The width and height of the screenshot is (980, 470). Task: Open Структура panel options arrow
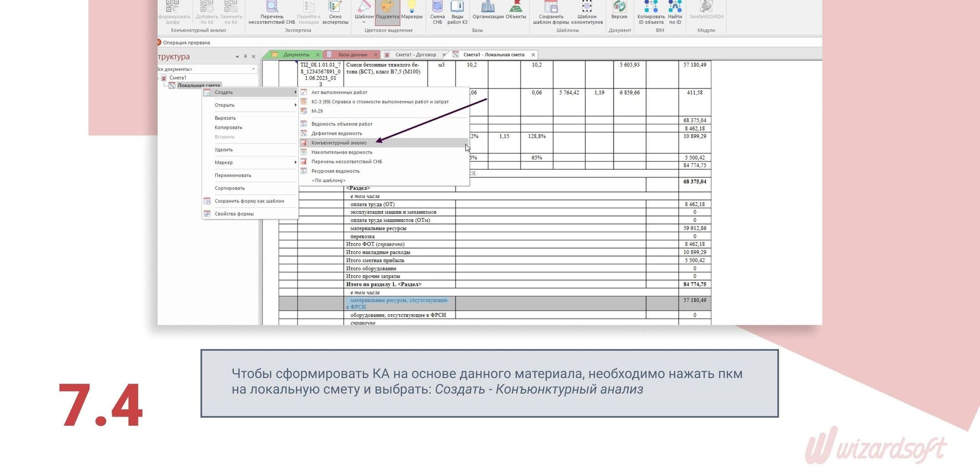(237, 57)
